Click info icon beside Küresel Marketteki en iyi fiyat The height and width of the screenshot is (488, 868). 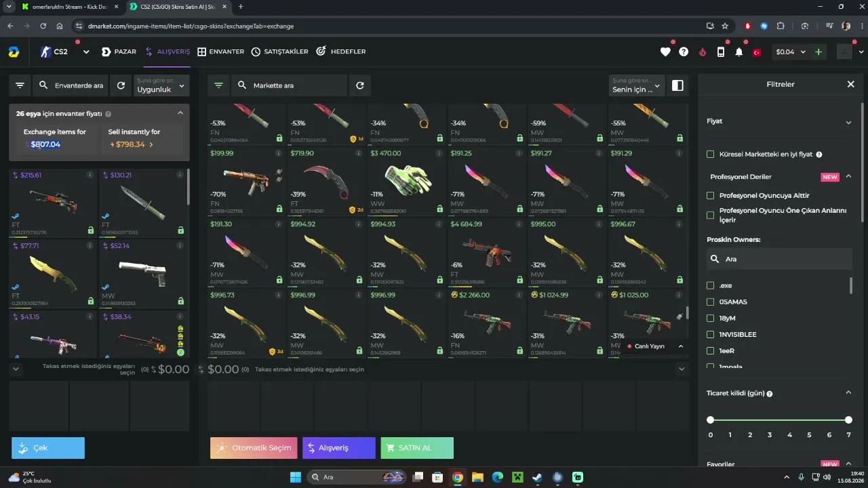point(819,155)
